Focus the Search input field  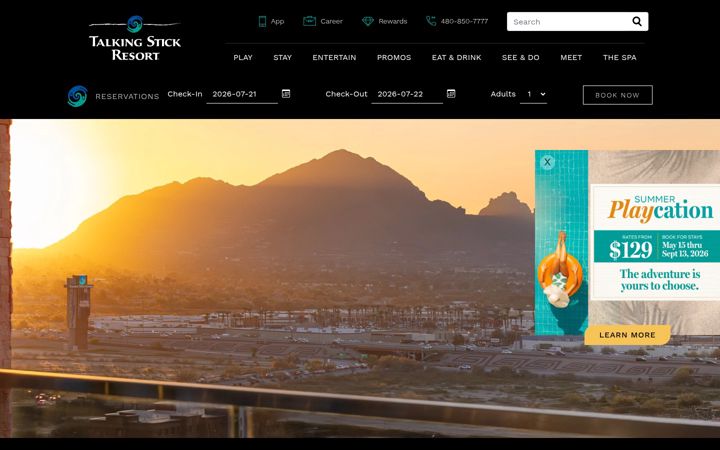[x=569, y=22]
